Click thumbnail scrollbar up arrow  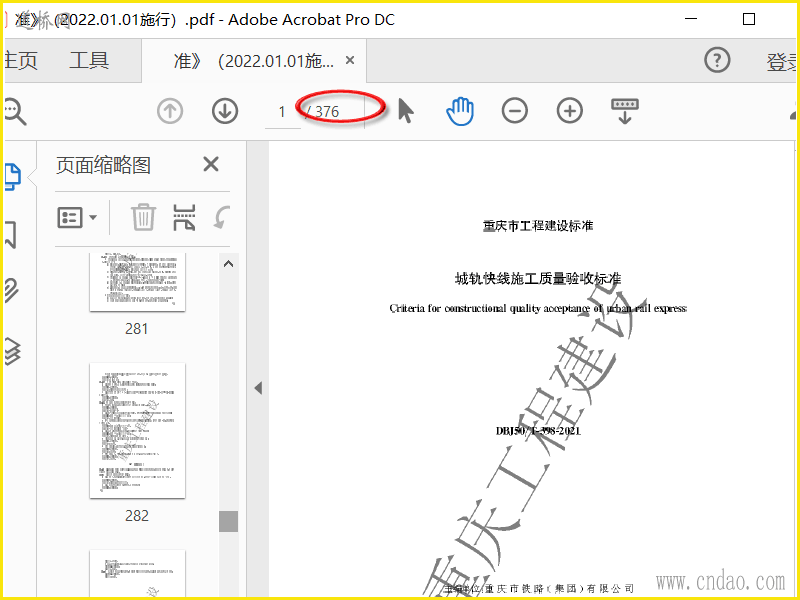coord(229,264)
